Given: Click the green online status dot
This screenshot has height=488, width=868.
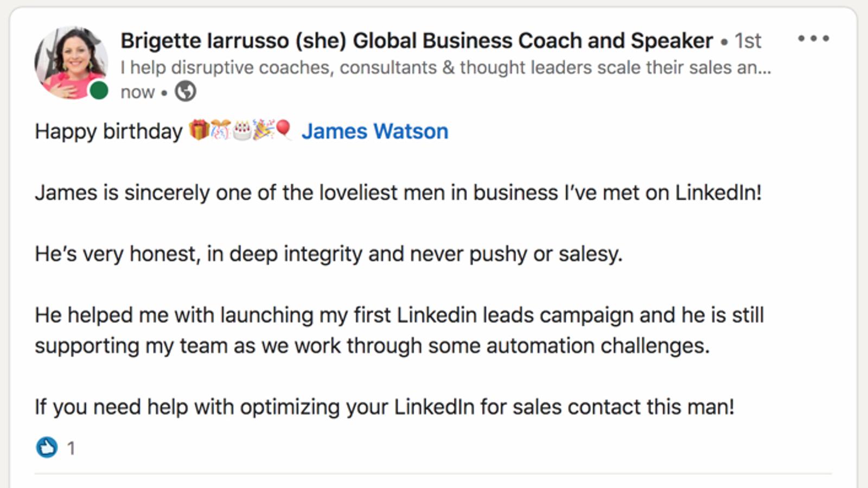Looking at the screenshot, I should 99,91.
